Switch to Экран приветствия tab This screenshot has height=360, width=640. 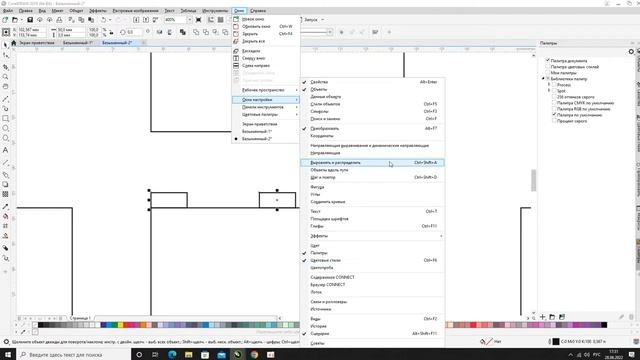click(36, 43)
